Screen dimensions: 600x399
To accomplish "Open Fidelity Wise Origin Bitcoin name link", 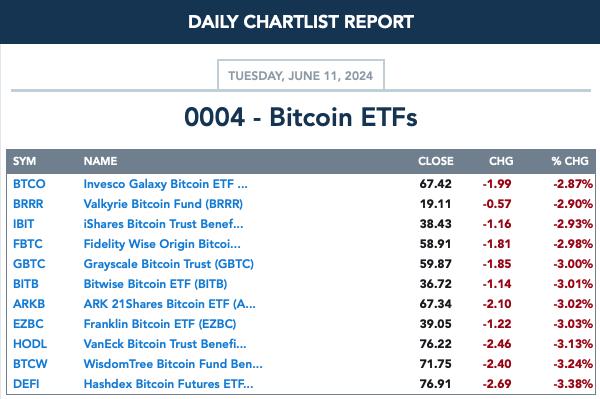I will tap(162, 244).
